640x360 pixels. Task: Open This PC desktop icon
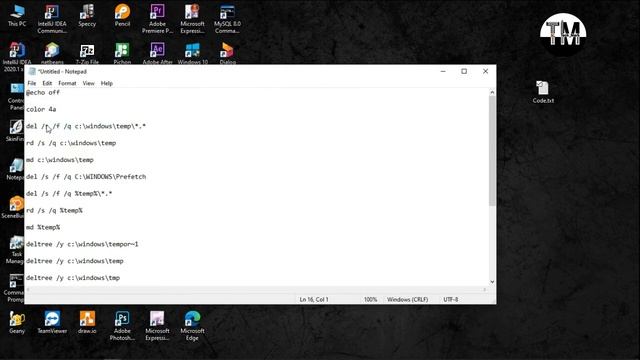17,16
